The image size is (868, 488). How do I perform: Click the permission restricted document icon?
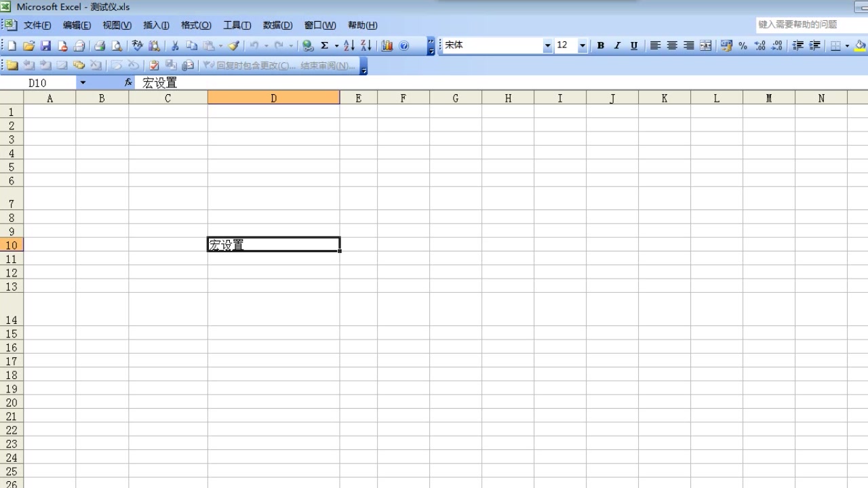point(62,46)
